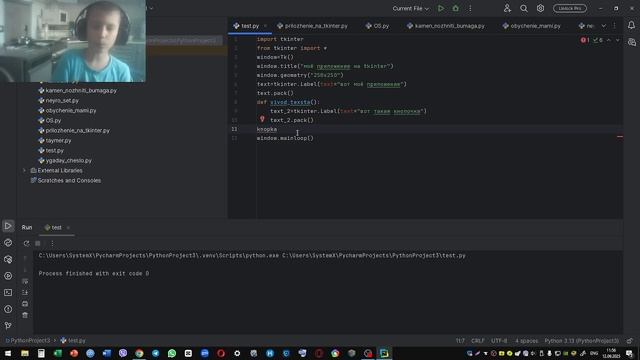Click the 11:7 cursor position indicator
The height and width of the screenshot is (360, 640).
[460, 341]
